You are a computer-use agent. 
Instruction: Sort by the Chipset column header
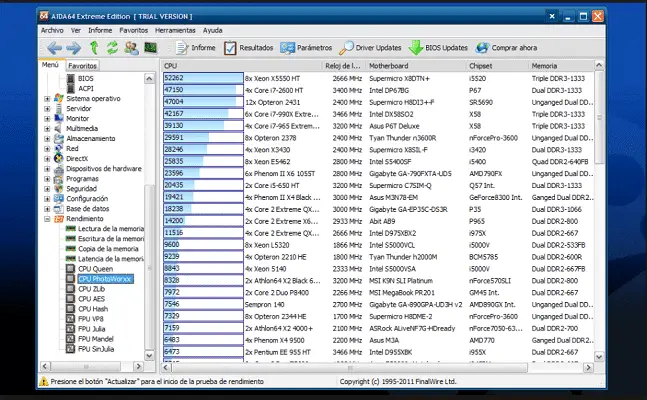[497, 66]
